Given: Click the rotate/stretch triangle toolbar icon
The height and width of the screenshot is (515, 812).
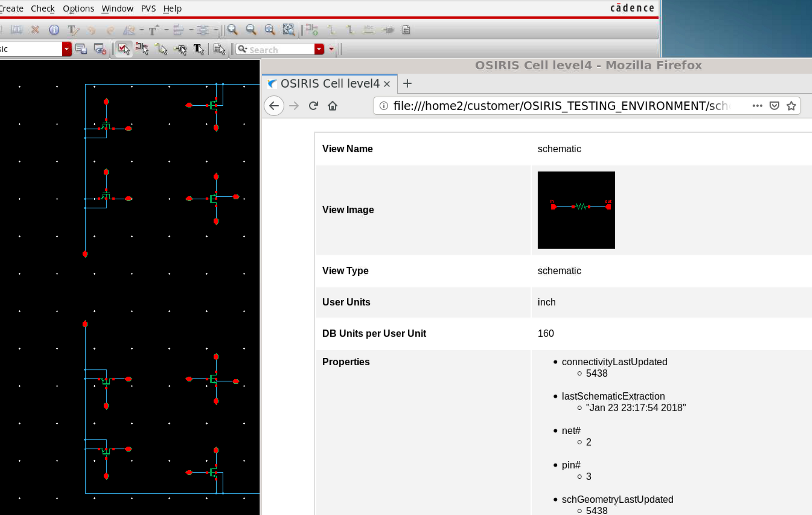Looking at the screenshot, I should click(x=129, y=30).
